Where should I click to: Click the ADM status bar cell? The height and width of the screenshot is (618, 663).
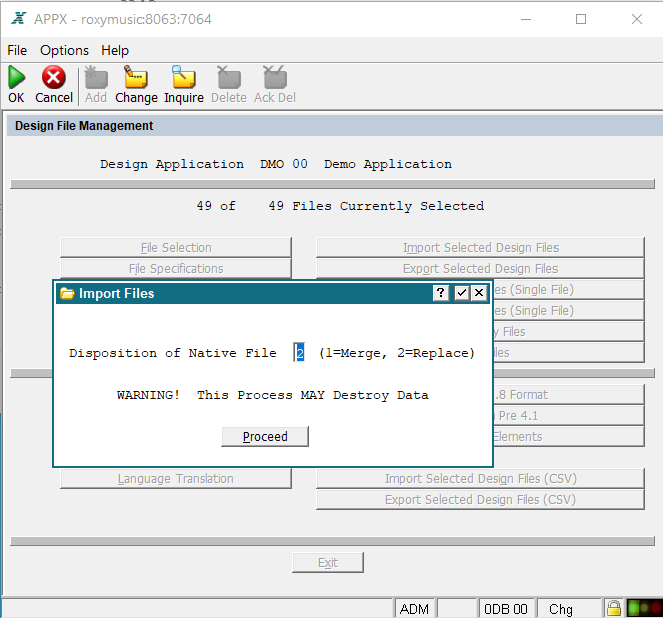[x=414, y=609]
